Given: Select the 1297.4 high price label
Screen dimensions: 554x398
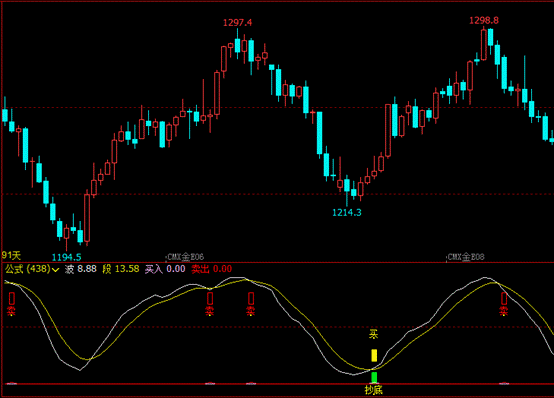Looking at the screenshot, I should (x=237, y=23).
